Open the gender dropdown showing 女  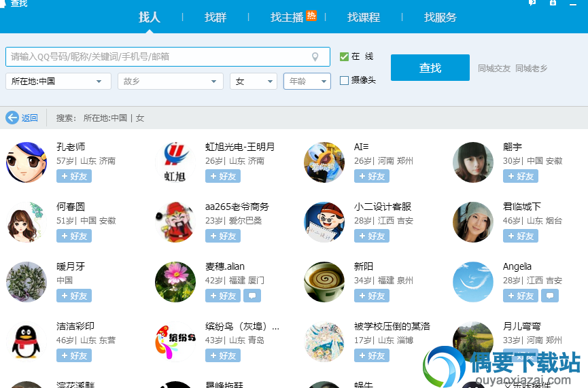[254, 82]
